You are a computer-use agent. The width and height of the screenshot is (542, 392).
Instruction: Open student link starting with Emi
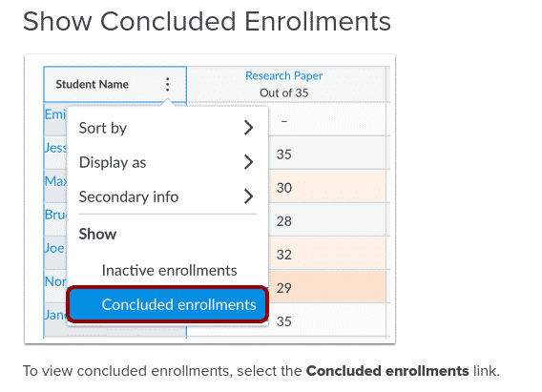pos(55,114)
